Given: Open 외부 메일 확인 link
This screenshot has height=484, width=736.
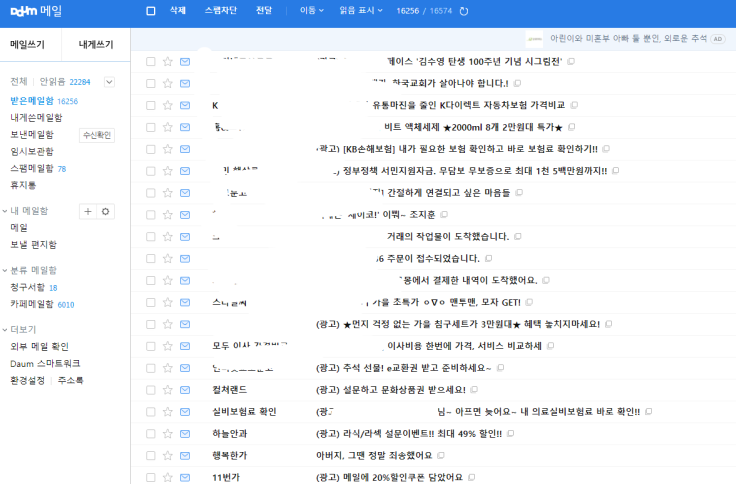Looking at the screenshot, I should pyautogui.click(x=39, y=346).
